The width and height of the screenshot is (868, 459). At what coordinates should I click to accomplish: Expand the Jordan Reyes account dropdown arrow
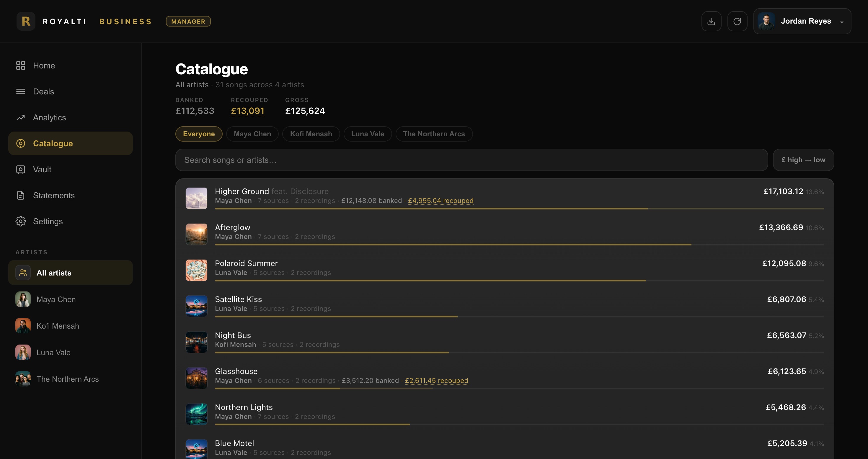[842, 22]
